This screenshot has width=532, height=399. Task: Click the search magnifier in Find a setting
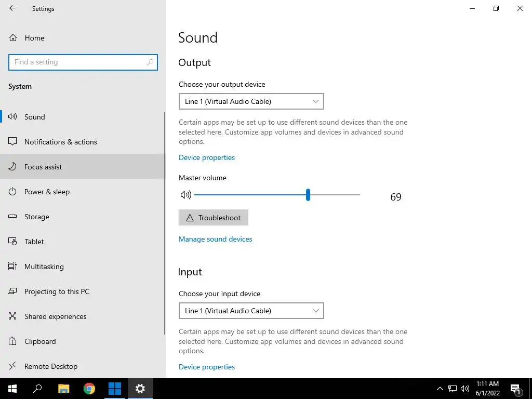[150, 62]
